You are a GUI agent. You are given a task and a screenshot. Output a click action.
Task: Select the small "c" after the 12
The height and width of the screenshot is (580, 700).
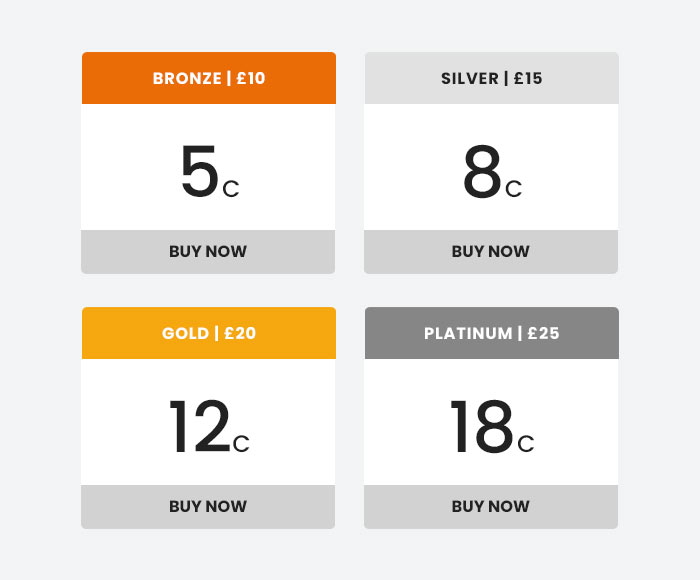(x=241, y=444)
